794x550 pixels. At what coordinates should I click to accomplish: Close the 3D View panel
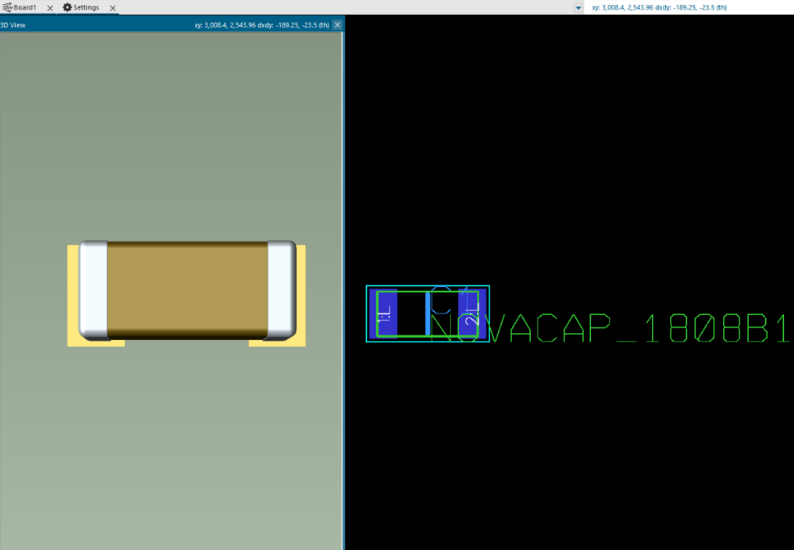click(337, 25)
